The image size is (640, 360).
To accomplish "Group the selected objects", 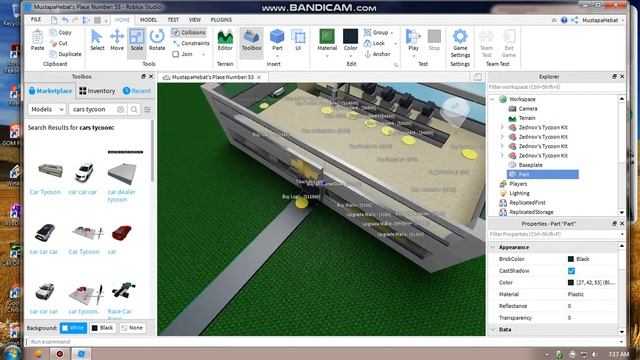I will (376, 32).
